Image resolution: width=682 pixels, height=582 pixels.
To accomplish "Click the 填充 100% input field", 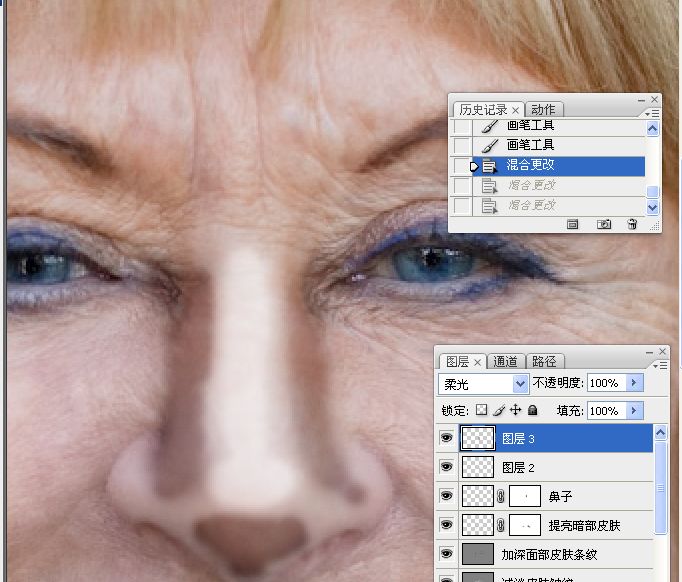I will [607, 411].
